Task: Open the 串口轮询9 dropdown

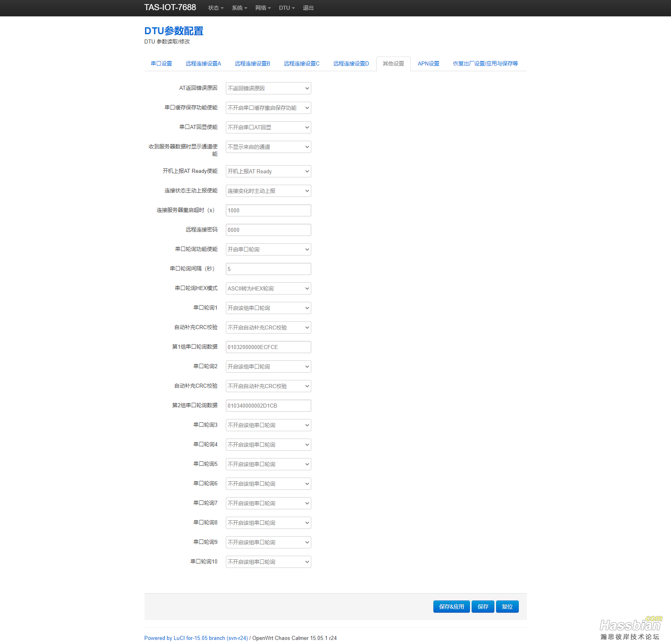Action: point(269,542)
